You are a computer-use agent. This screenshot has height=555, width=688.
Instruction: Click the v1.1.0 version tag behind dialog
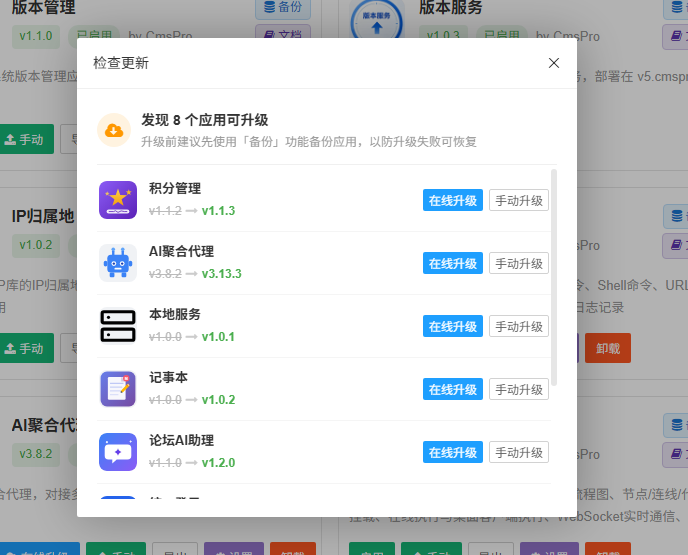[36, 36]
